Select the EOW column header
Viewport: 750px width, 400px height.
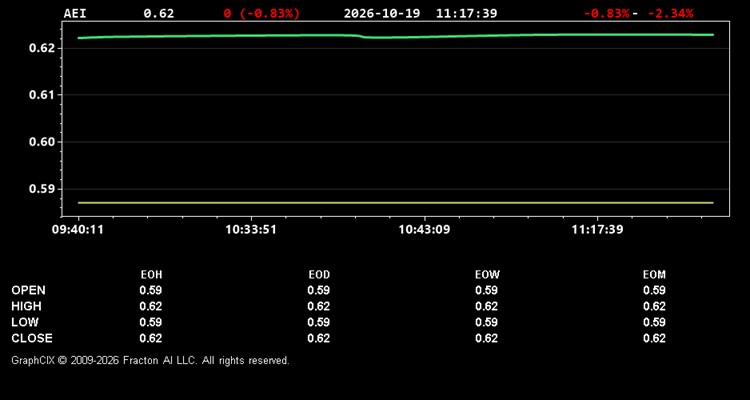(x=487, y=275)
